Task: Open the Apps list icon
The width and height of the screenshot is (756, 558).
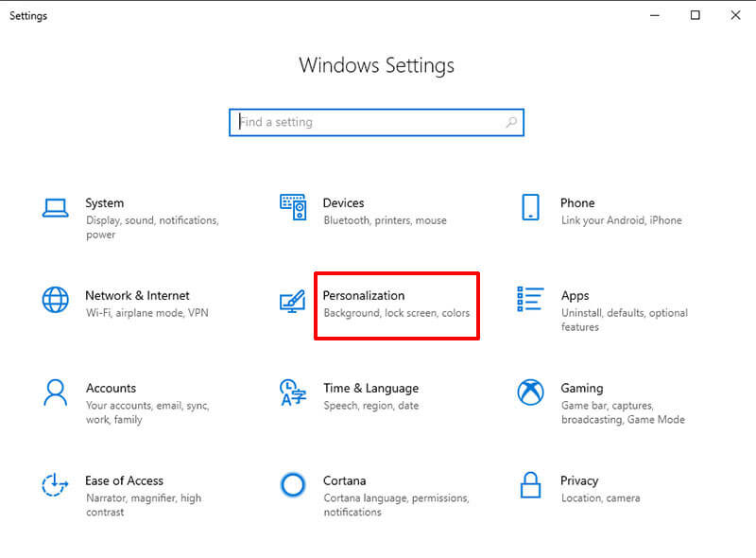Action: pyautogui.click(x=530, y=299)
